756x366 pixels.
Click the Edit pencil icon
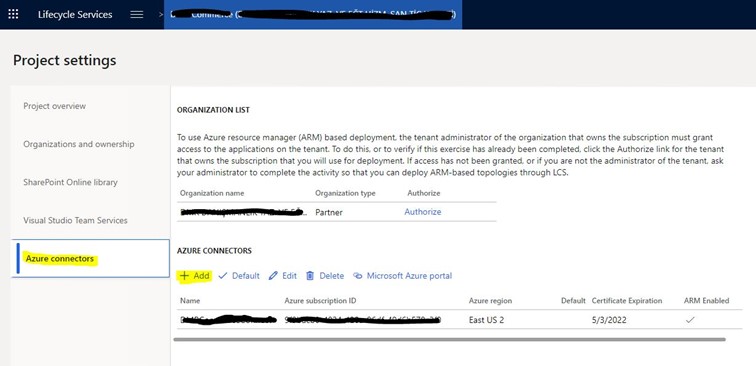click(273, 276)
